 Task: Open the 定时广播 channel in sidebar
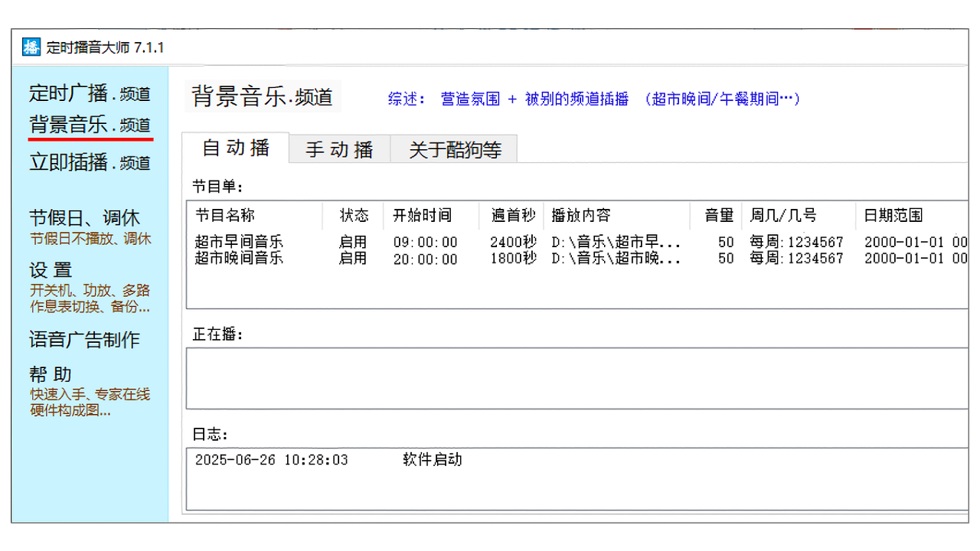pyautogui.click(x=90, y=94)
